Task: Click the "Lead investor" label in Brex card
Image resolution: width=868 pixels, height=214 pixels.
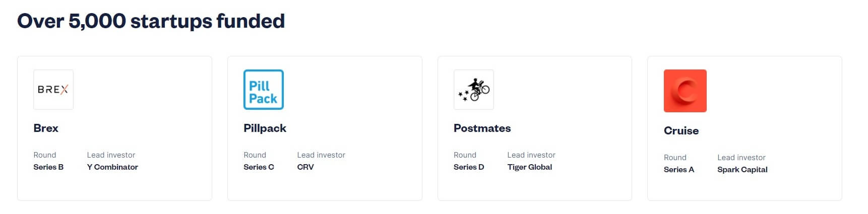Action: tap(111, 155)
